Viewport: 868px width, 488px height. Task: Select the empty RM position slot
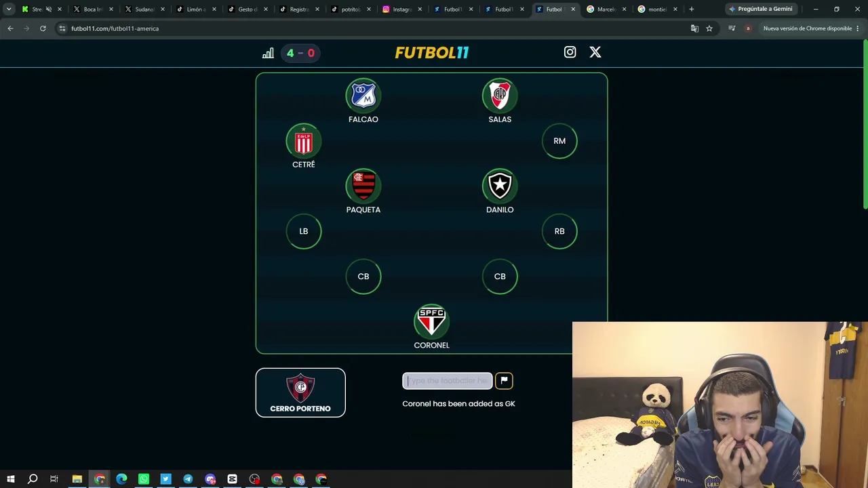[x=559, y=141]
